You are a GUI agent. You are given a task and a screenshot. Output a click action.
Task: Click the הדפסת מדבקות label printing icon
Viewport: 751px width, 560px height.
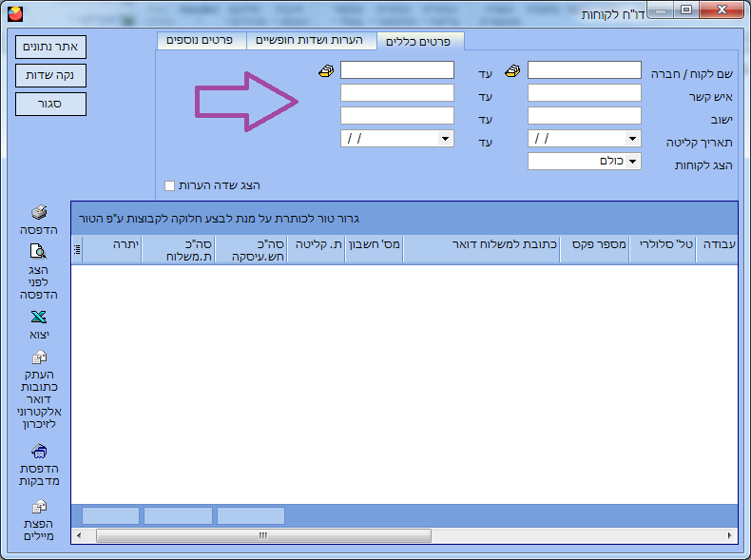(39, 451)
